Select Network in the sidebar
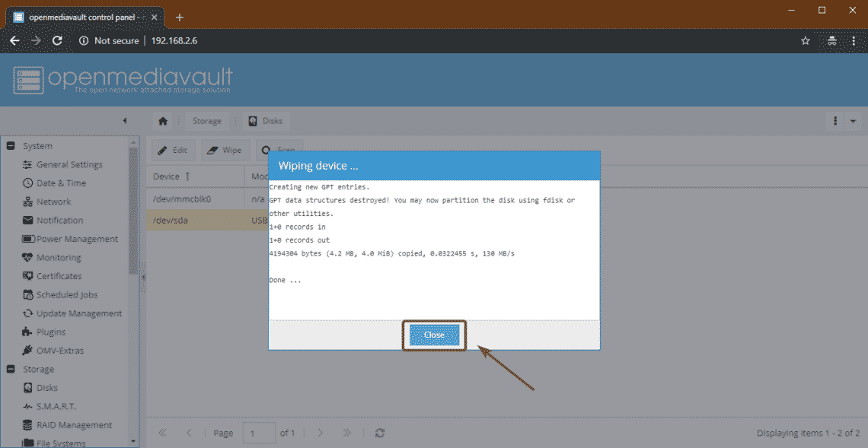The width and height of the screenshot is (868, 448). click(x=54, y=202)
